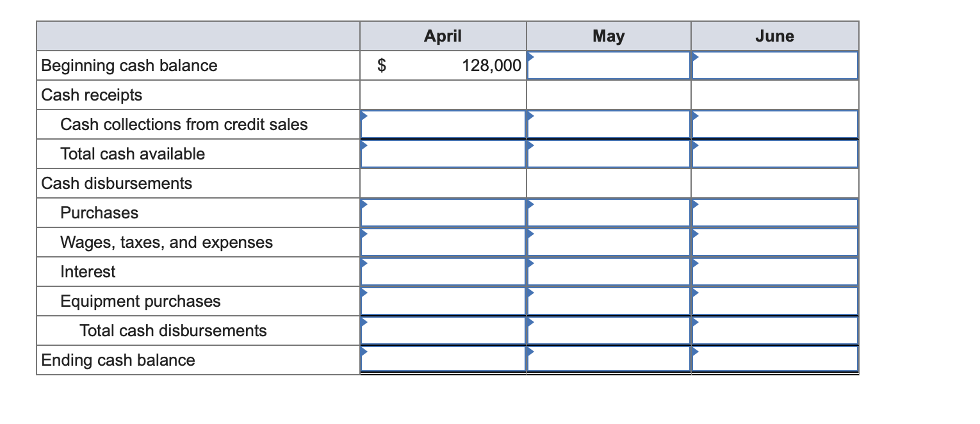
Task: Select May Equipment purchases cell
Action: click(x=608, y=301)
